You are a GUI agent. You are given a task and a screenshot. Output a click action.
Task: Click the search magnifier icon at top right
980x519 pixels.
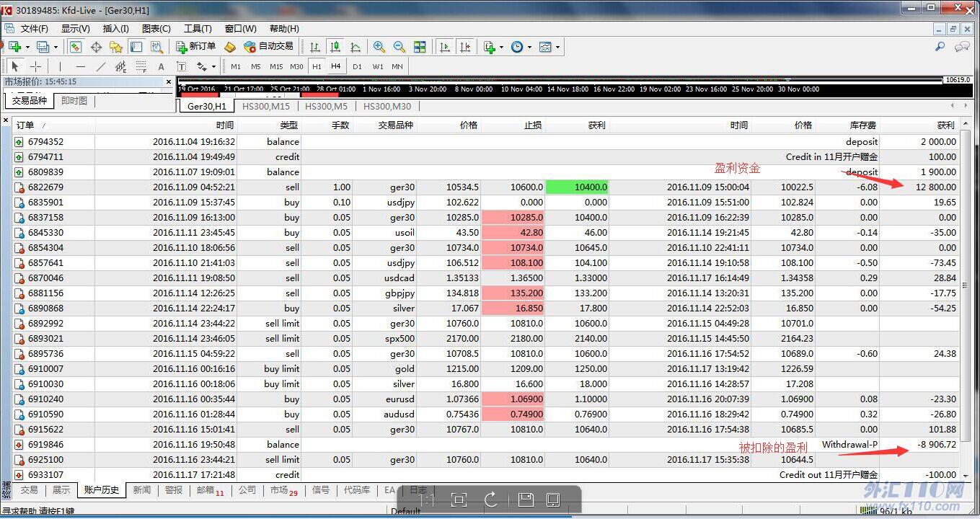940,47
